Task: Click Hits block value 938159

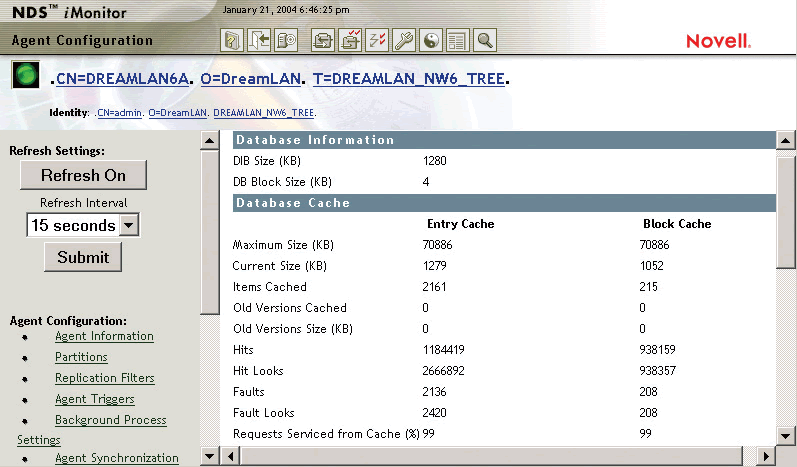Action: pos(658,350)
